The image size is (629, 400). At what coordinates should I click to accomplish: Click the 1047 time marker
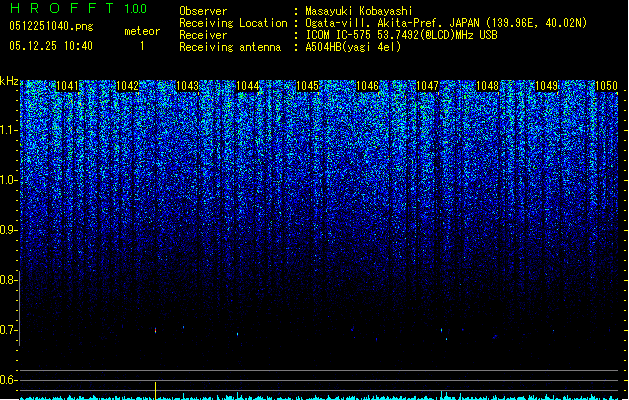(x=428, y=86)
